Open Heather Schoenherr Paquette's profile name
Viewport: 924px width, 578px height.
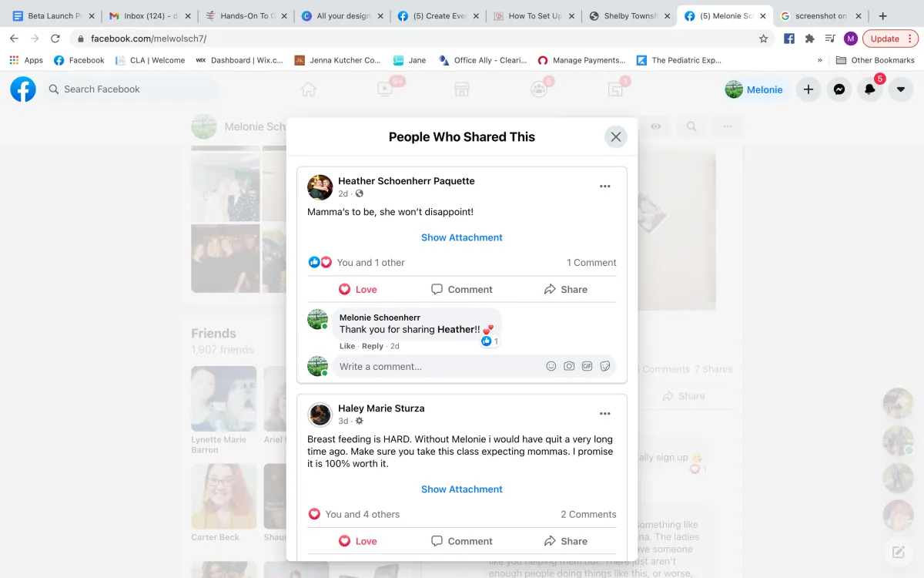pos(407,181)
